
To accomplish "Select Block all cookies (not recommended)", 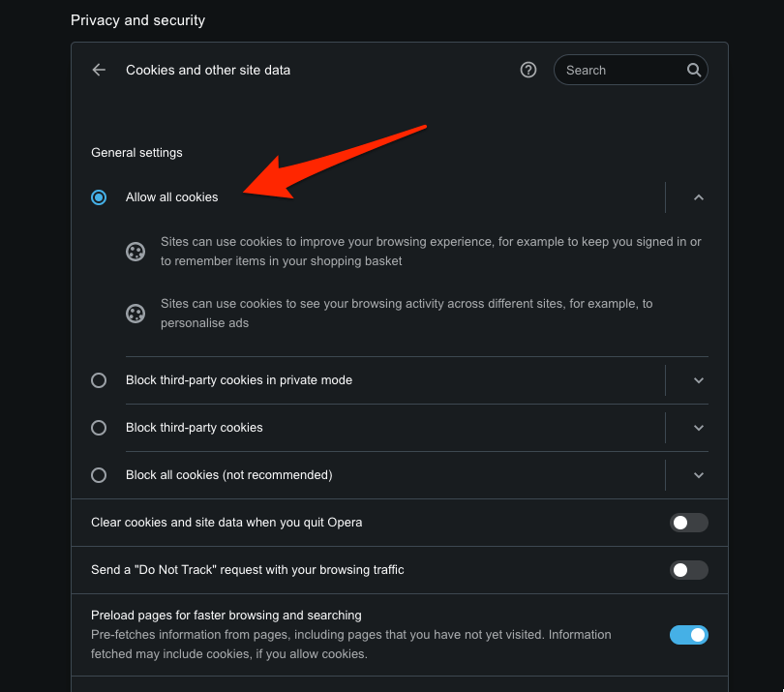I will (99, 475).
